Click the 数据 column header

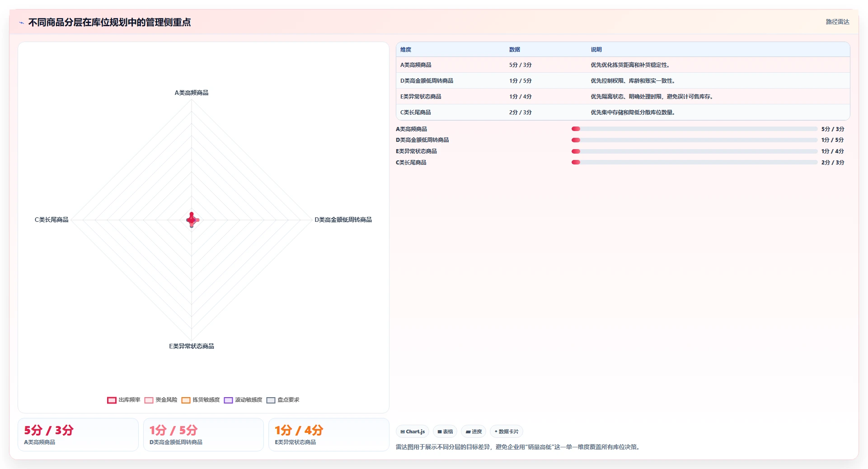tap(515, 50)
